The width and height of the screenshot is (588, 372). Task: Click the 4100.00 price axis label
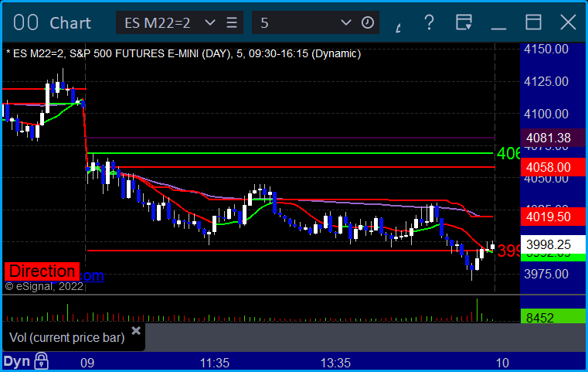coord(546,114)
